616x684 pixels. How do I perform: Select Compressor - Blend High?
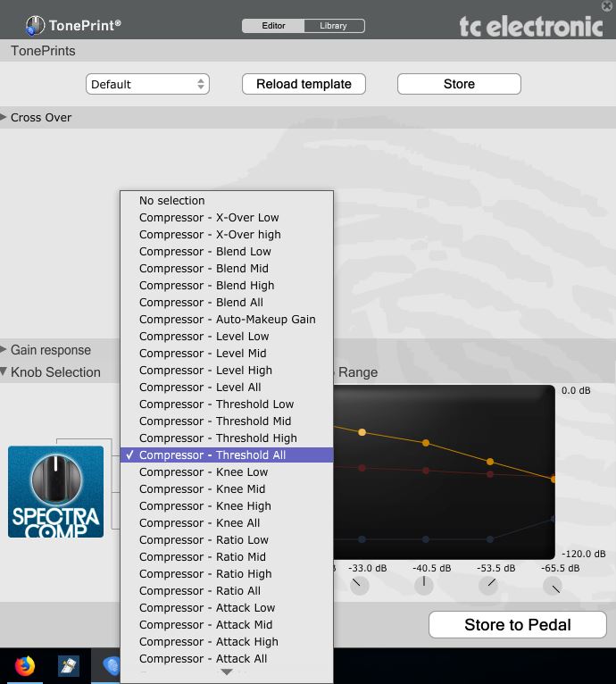(x=227, y=286)
